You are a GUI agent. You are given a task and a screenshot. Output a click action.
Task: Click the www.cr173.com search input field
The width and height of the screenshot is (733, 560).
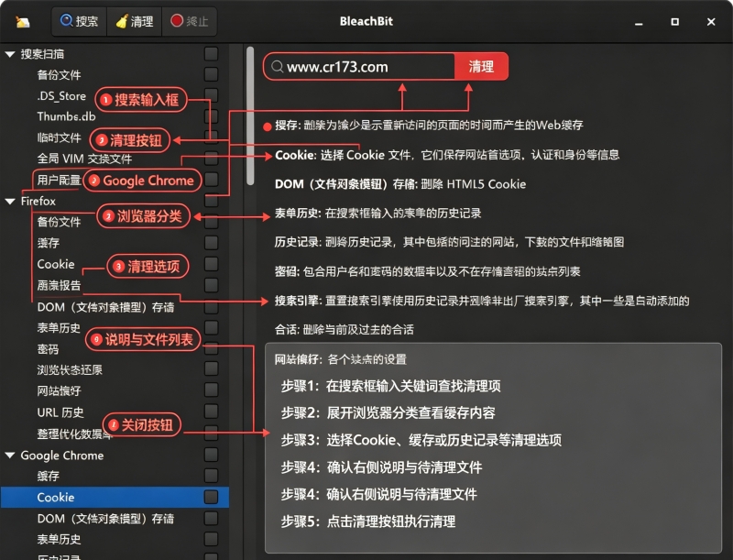[359, 66]
